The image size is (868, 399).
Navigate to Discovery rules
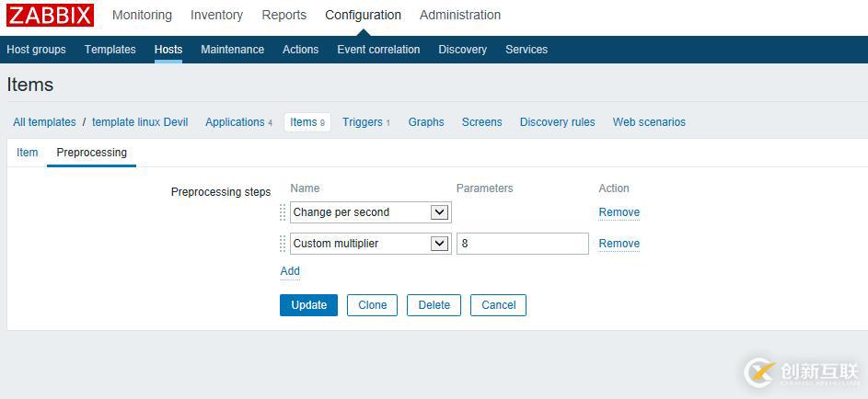(x=557, y=122)
